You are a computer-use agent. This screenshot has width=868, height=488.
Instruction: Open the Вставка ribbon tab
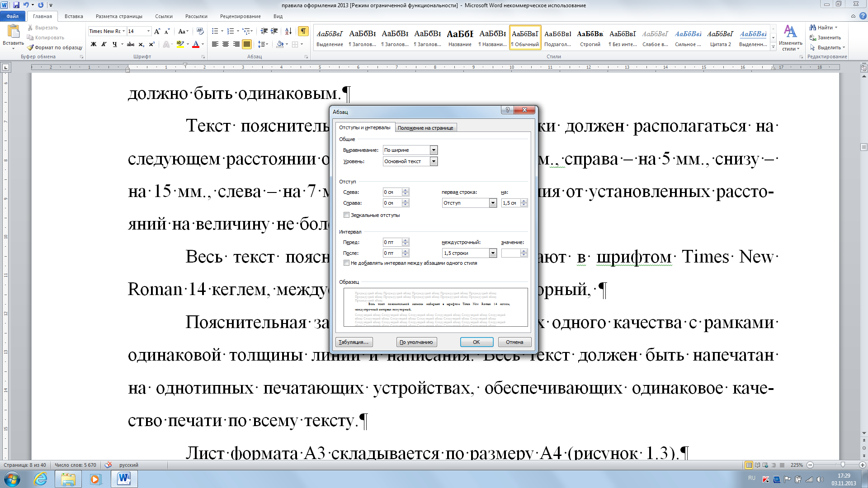[x=74, y=16]
